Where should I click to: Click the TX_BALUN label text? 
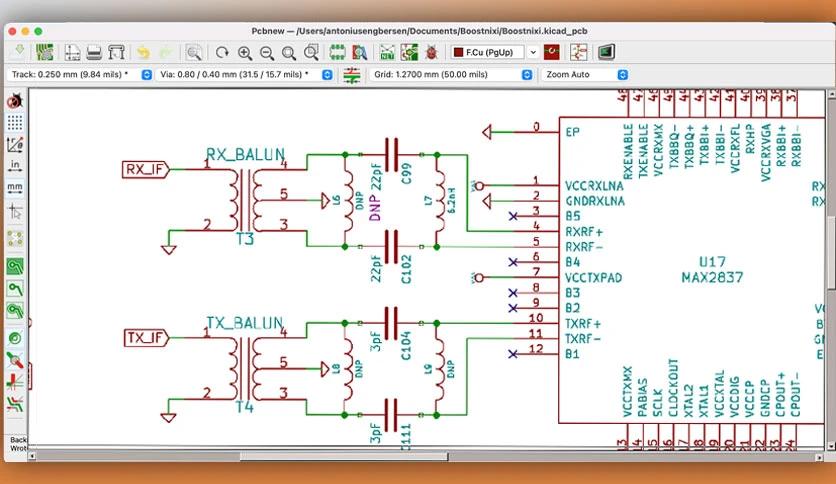coord(245,323)
